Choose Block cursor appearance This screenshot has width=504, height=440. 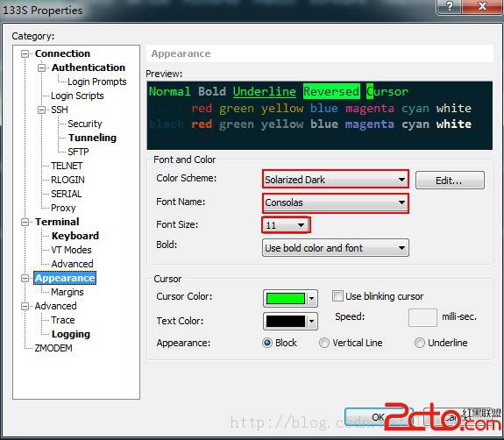point(267,343)
